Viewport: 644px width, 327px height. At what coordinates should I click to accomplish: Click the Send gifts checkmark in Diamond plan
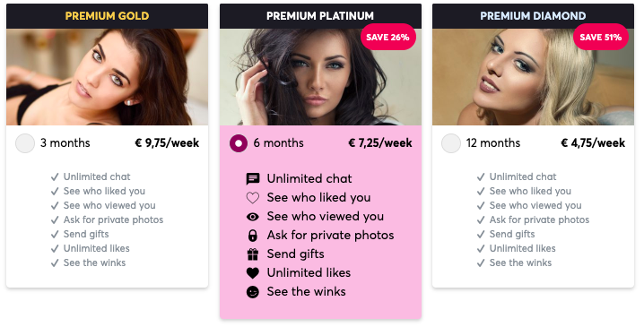pos(481,234)
